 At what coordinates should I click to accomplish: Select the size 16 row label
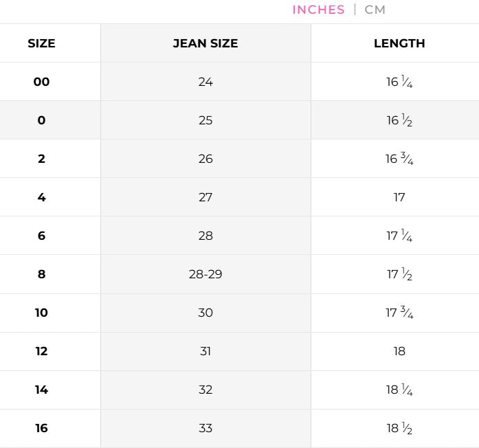coord(41,428)
